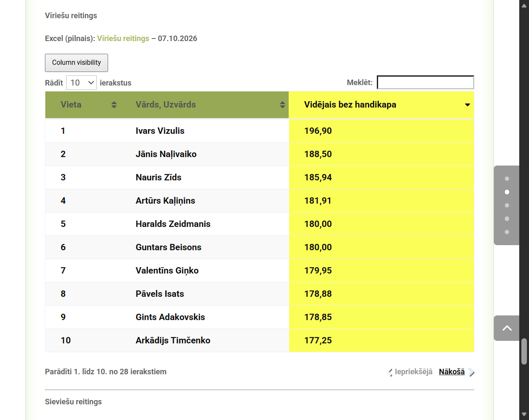
Task: Sort by Vidējais bez handikapa column
Action: [381, 105]
